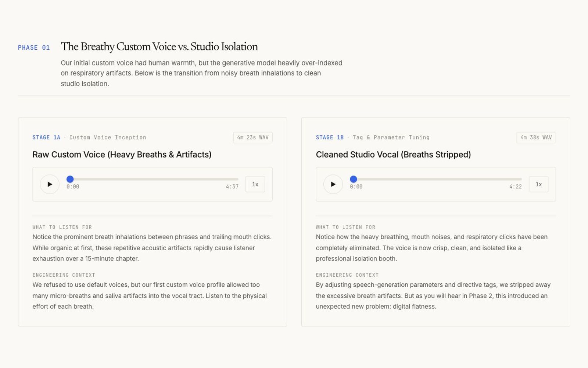The height and width of the screenshot is (368, 588).
Task: Play the Raw Custom Voice audio
Action: tap(50, 184)
